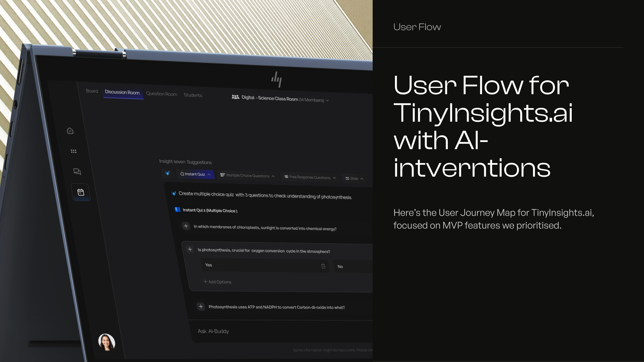
Task: Focus the Ask AI-Buddy input field
Action: [x=282, y=331]
